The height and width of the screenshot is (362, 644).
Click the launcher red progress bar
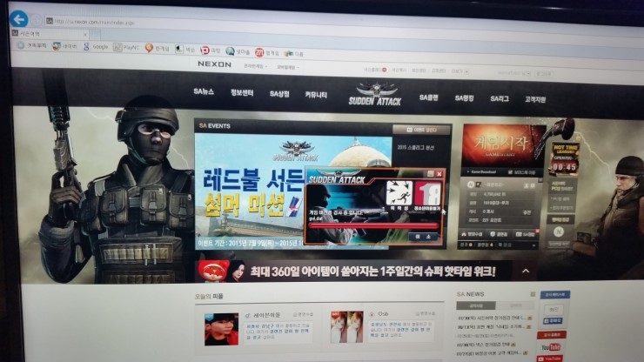click(373, 225)
